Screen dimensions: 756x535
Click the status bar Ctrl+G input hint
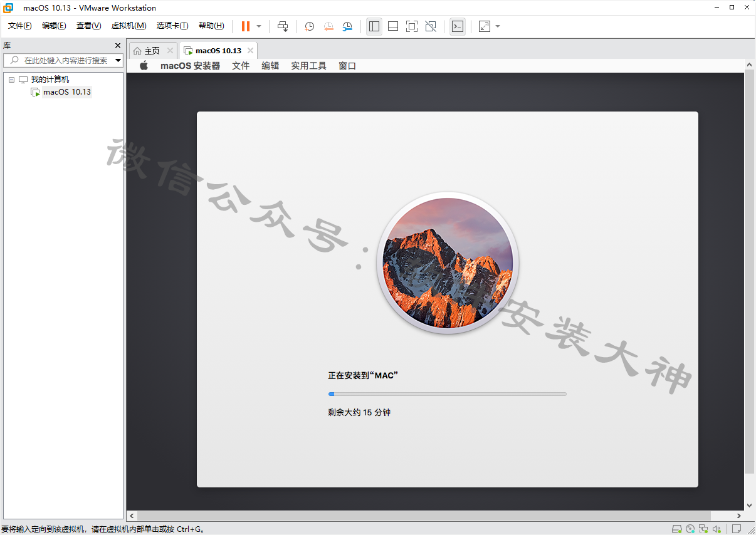(x=103, y=529)
